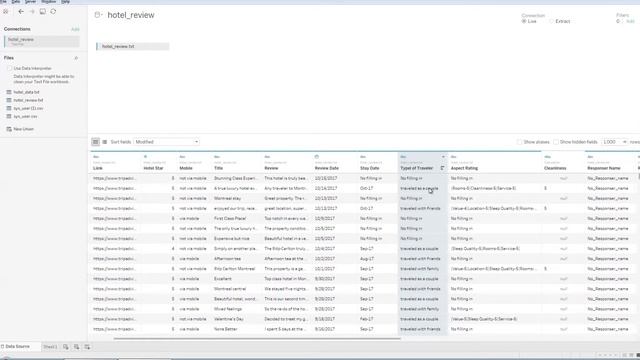The image size is (640, 360).
Task: Click the Abc type icon above Responser Name
Action: (590, 157)
